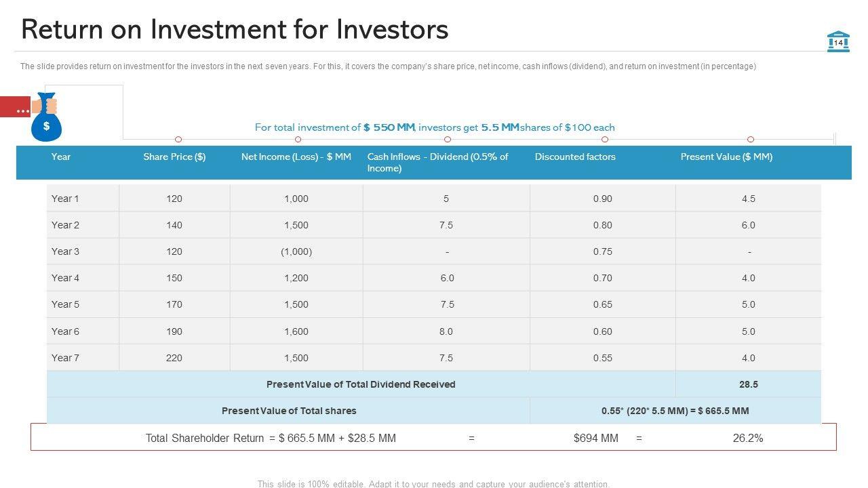This screenshot has height=488, width=868.
Task: Click the timeline marker above Present Value
Action: pos(751,140)
